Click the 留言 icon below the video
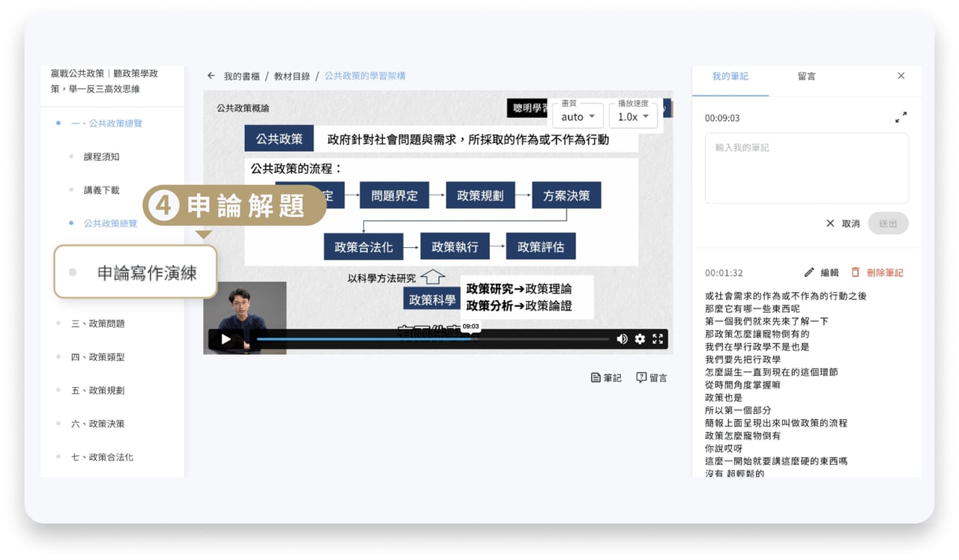959x560 pixels. 652,378
